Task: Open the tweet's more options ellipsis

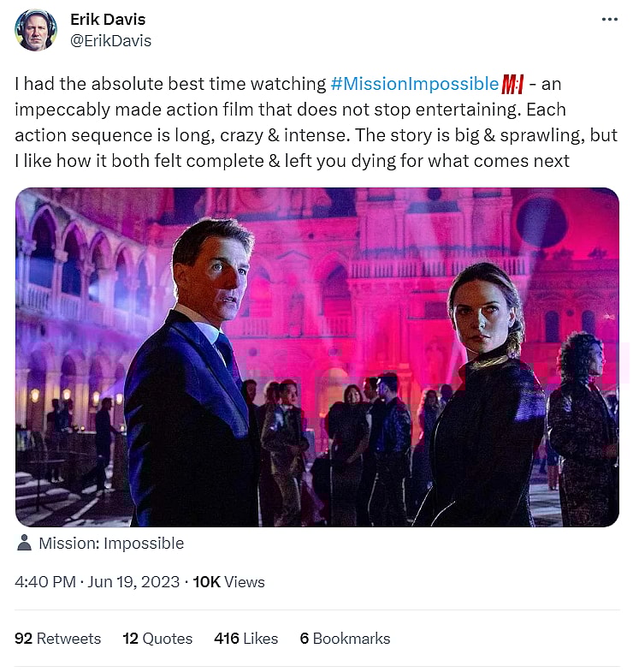Action: (x=609, y=20)
